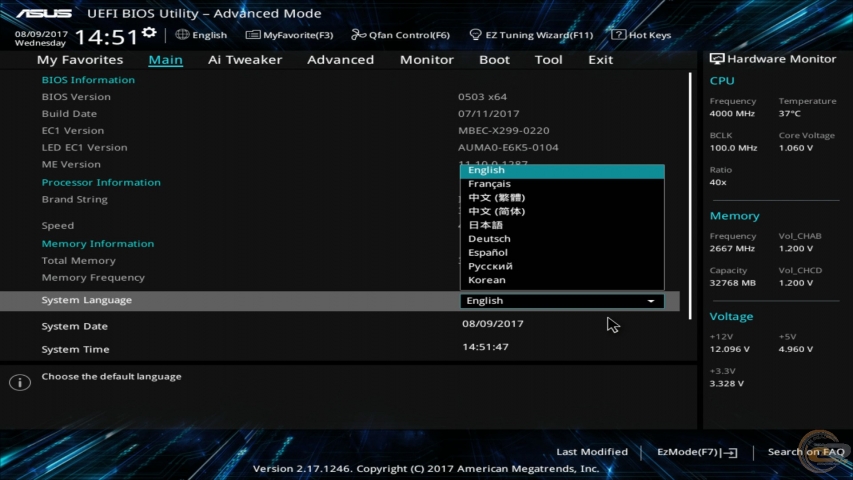The width and height of the screenshot is (853, 480).
Task: Click Core Voltage 1.060 V value
Action: click(796, 148)
